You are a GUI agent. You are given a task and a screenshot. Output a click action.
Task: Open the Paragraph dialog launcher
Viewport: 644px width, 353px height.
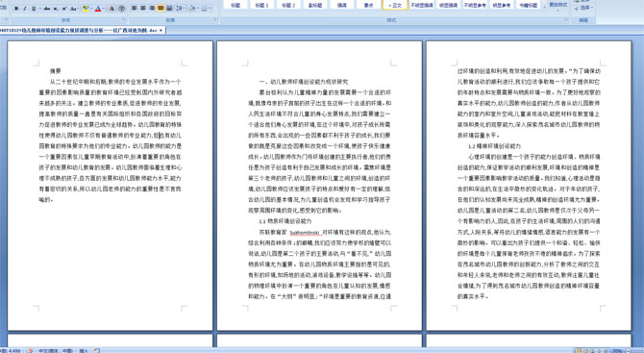[x=215, y=19]
